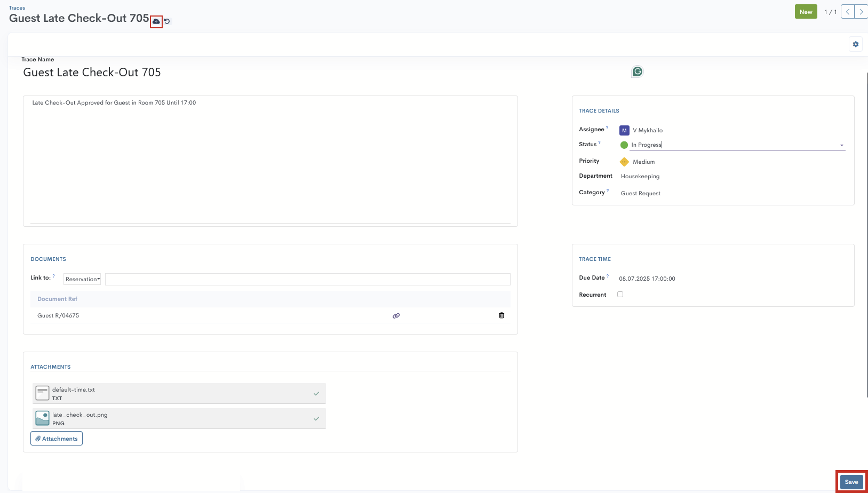
Task: Click the green New button
Action: point(806,12)
